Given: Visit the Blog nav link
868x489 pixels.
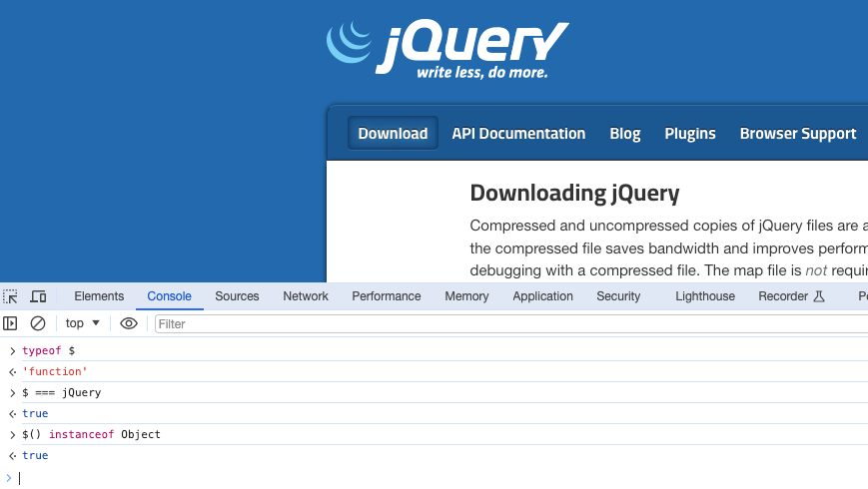Looking at the screenshot, I should click(625, 134).
